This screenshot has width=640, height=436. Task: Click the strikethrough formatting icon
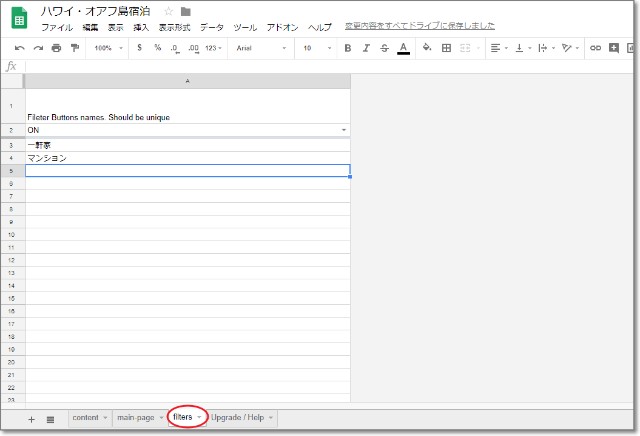[385, 47]
